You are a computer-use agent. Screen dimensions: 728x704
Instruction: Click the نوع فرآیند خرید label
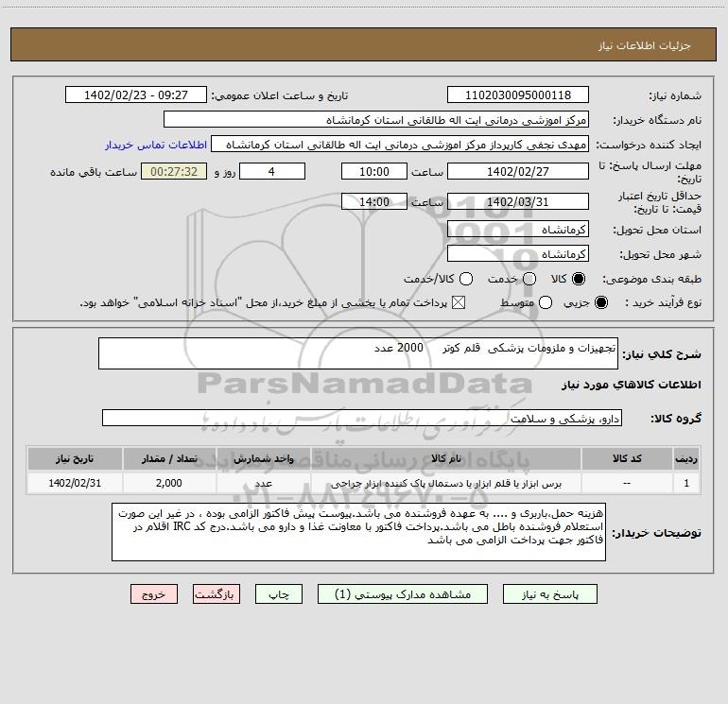coord(663,302)
